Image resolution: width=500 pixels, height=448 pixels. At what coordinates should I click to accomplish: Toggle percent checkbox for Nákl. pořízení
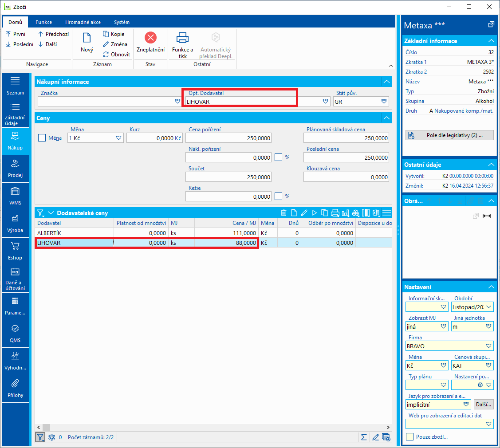(278, 157)
